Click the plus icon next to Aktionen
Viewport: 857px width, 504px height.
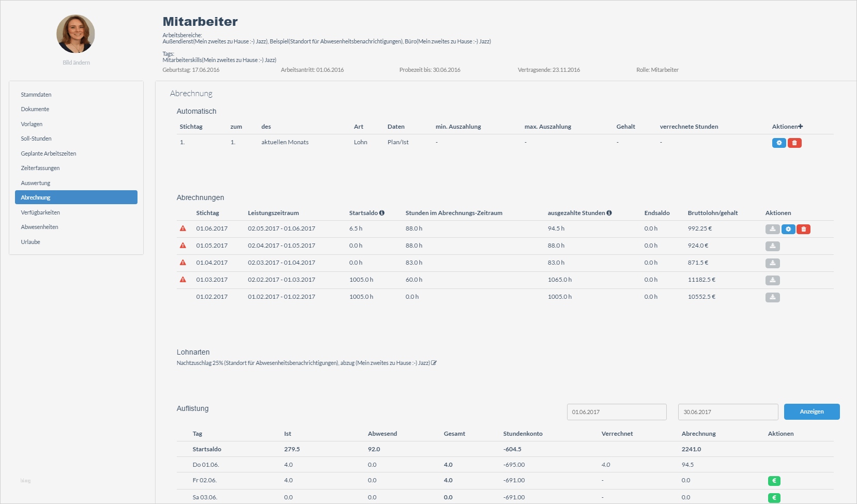[801, 127]
